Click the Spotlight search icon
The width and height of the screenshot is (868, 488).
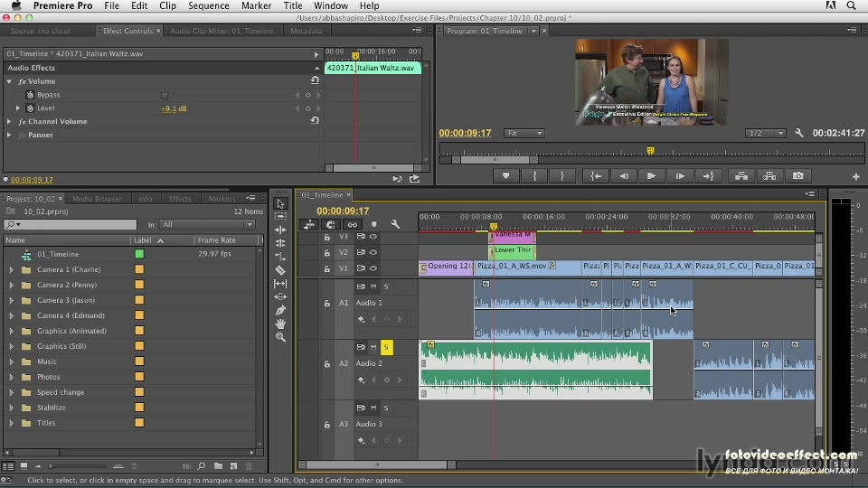click(x=851, y=5)
